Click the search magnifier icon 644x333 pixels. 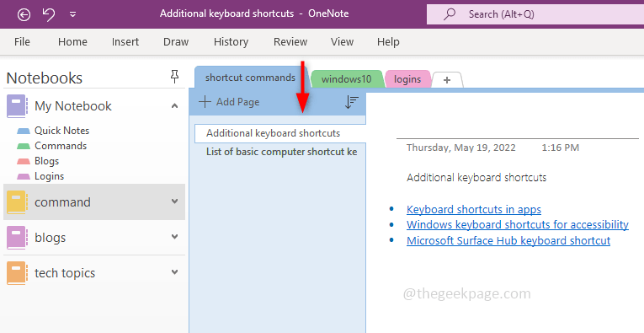click(450, 14)
